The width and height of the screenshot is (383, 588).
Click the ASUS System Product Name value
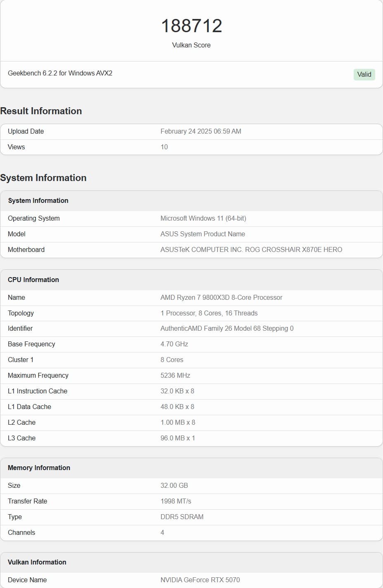pos(203,234)
